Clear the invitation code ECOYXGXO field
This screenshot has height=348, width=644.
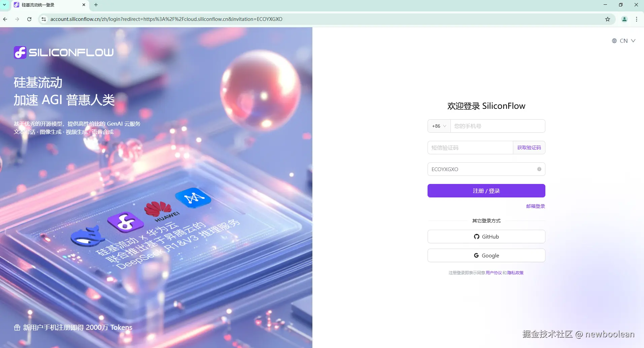(x=539, y=169)
